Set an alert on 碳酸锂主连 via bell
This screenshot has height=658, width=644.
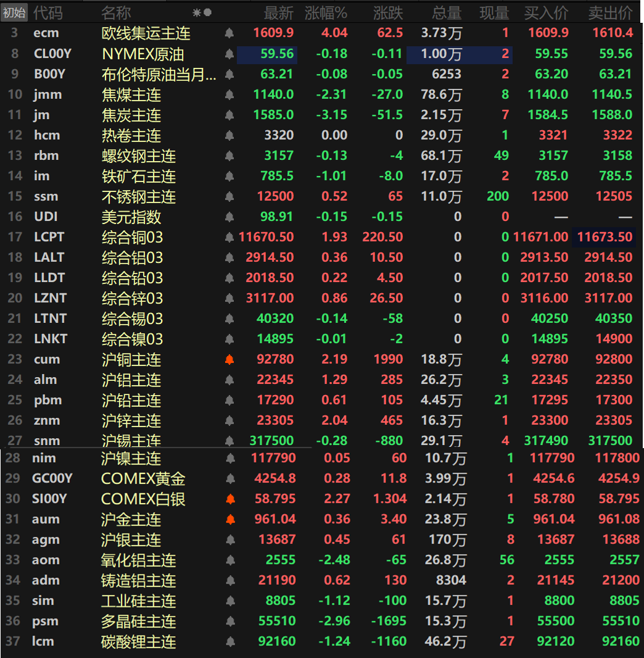(231, 641)
